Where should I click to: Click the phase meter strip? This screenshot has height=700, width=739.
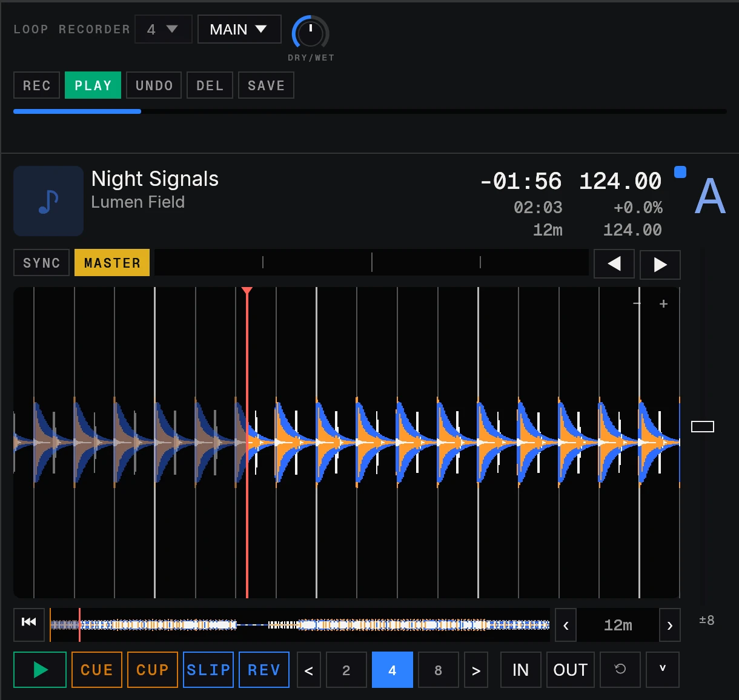coord(371,262)
